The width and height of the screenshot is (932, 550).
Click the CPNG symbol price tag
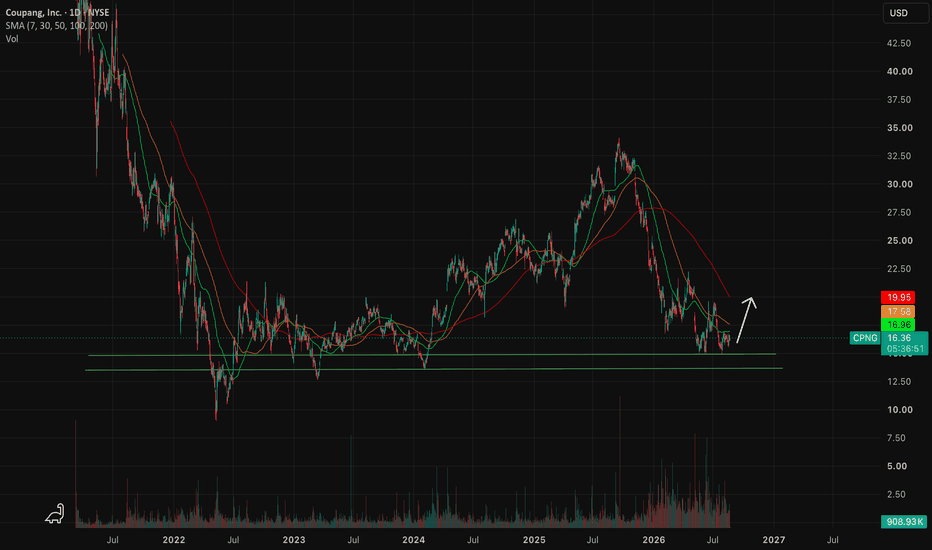865,338
